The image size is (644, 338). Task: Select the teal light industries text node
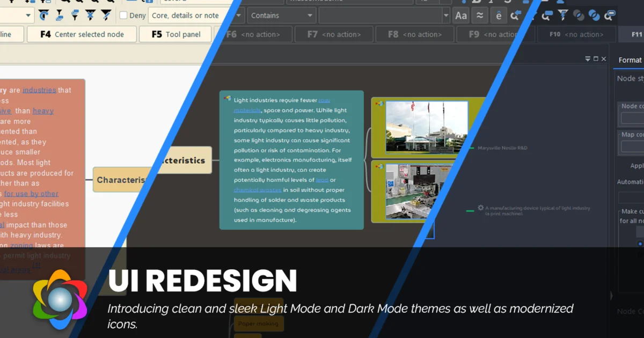(291, 160)
